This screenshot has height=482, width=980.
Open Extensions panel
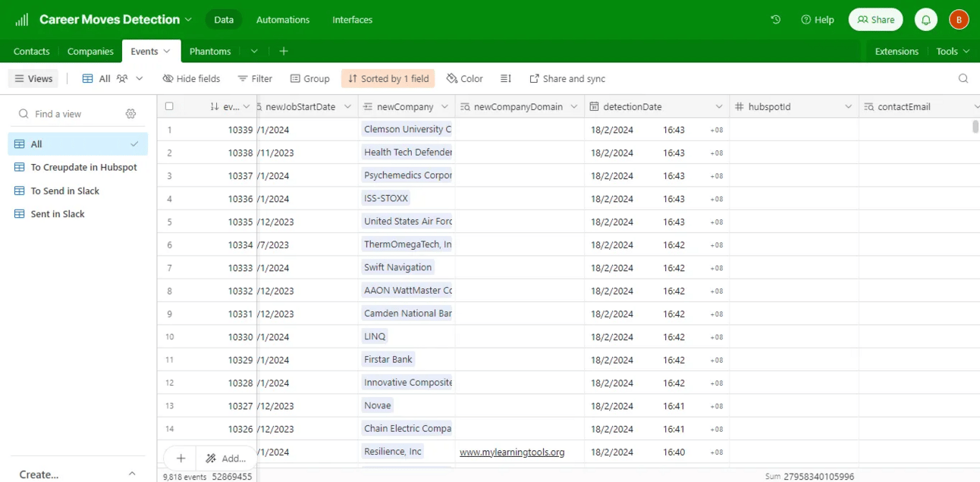(897, 51)
